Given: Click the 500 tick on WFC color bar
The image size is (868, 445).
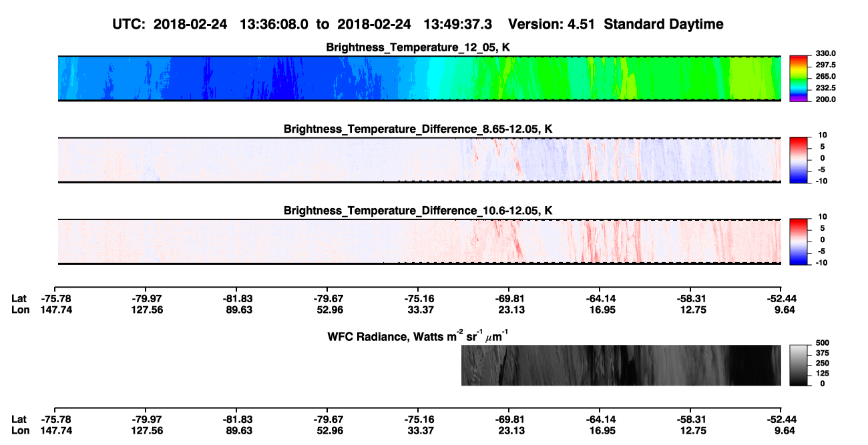Looking at the screenshot, I should coord(822,343).
